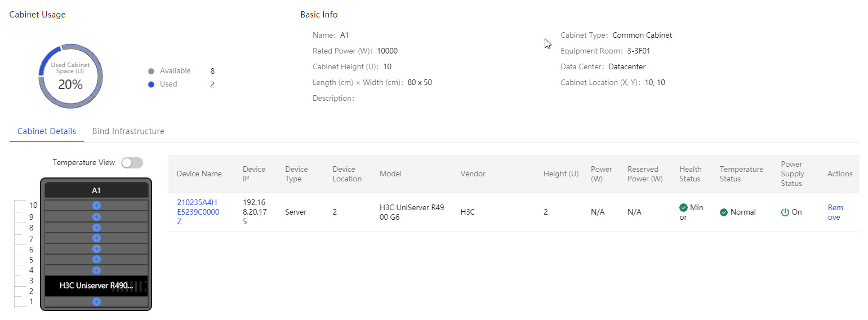This screenshot has height=320, width=868.
Task: Add device at slot 7 plus icon
Action: 96,238
